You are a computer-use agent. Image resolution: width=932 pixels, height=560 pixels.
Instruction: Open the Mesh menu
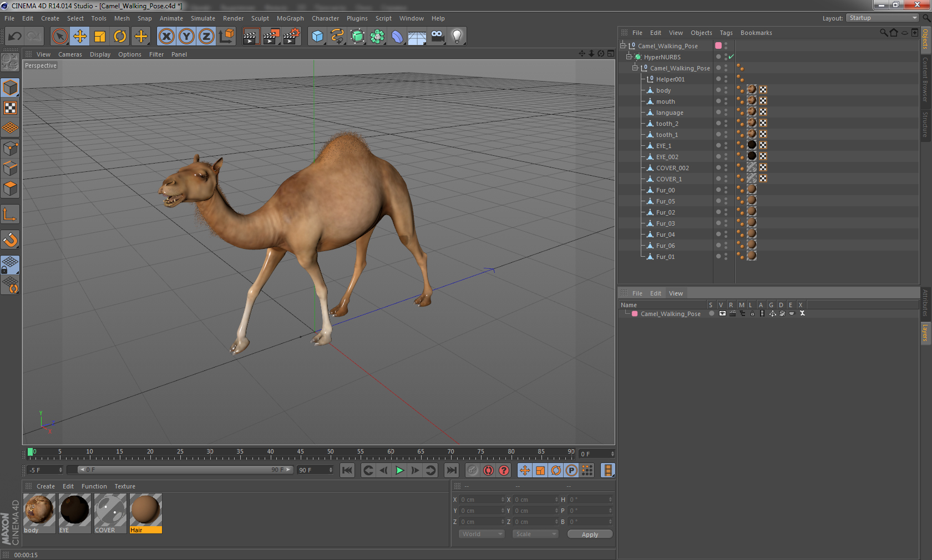click(122, 18)
